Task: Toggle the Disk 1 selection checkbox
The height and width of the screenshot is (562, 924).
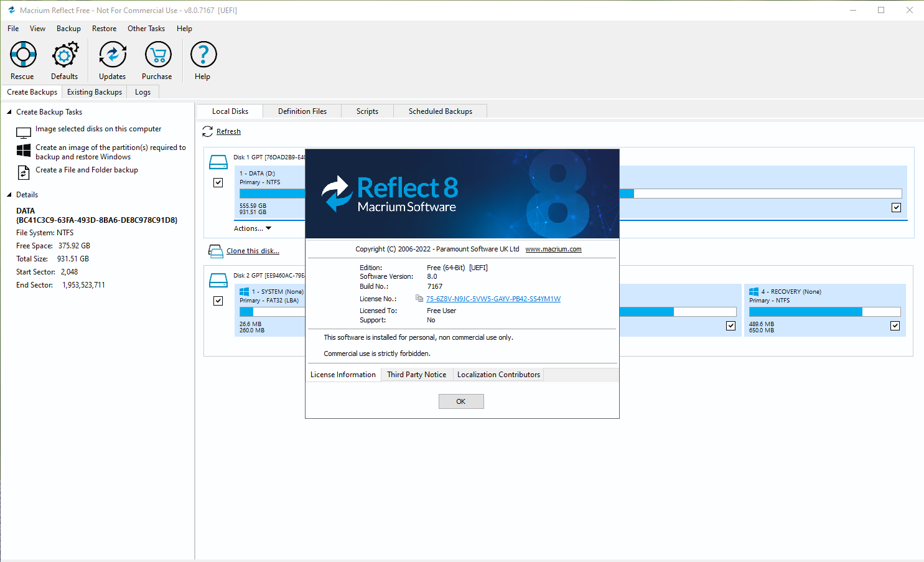Action: click(x=218, y=182)
